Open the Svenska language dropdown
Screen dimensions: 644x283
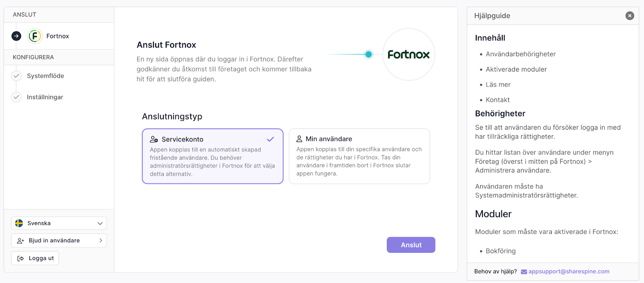59,223
